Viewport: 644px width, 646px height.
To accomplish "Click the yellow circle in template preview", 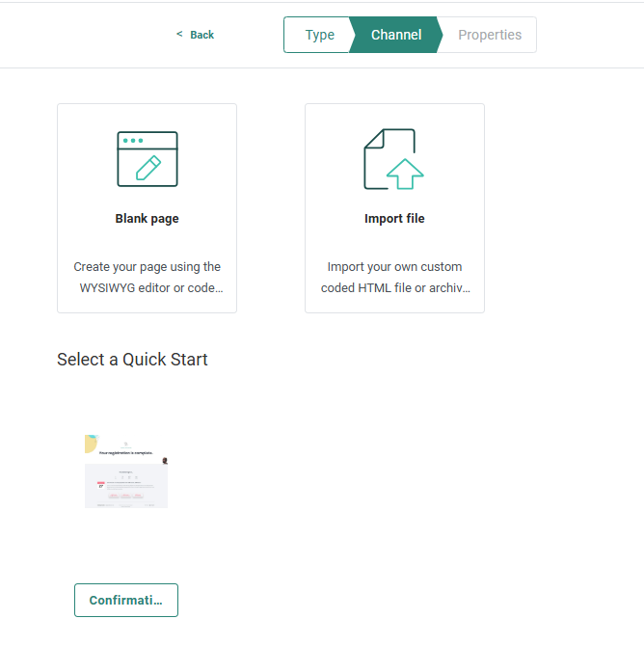I will [90, 443].
